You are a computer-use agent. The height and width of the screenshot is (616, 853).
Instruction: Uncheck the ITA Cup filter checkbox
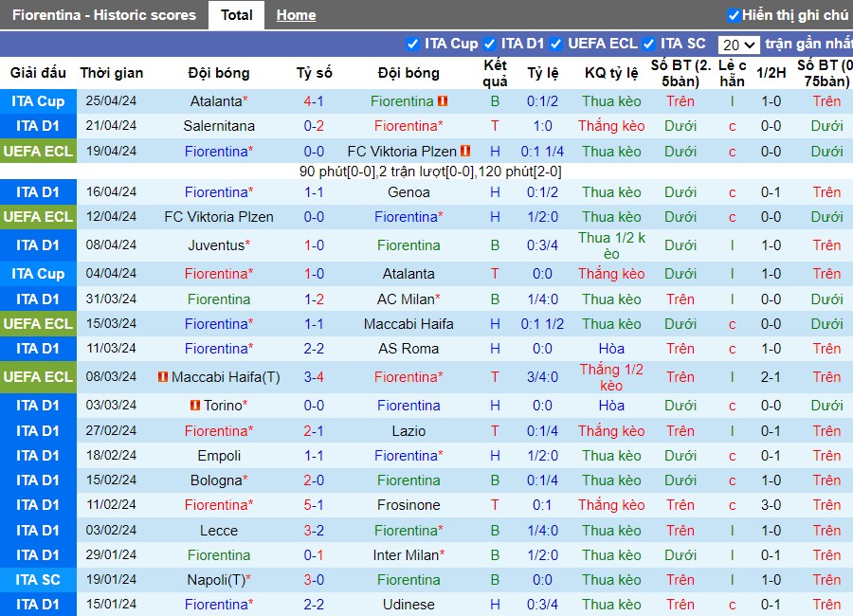[x=412, y=44]
